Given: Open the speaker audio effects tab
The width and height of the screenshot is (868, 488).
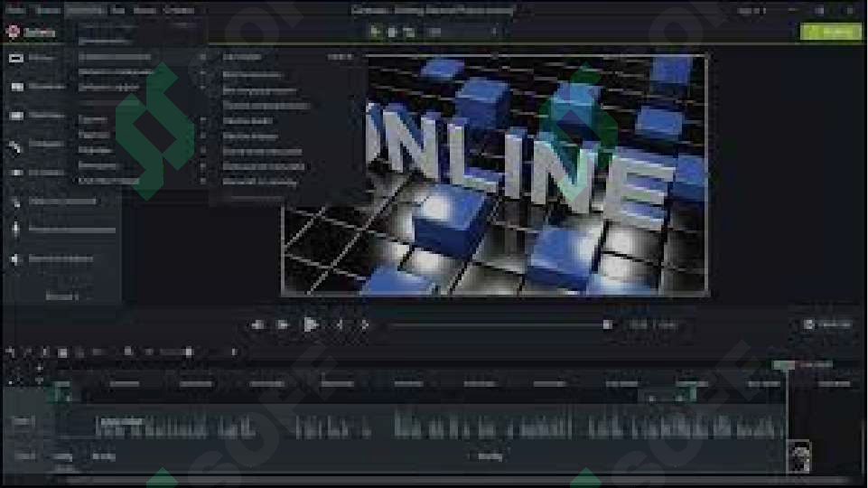Looking at the screenshot, I should (52, 258).
